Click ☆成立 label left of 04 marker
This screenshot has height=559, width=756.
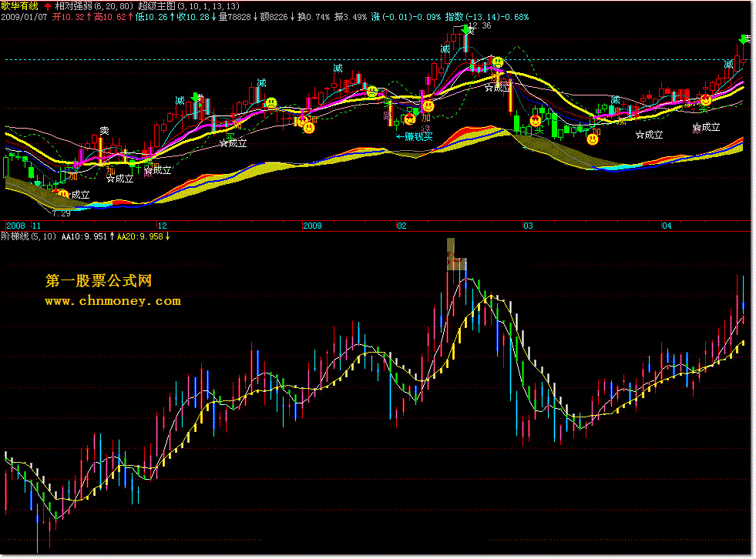click(649, 135)
